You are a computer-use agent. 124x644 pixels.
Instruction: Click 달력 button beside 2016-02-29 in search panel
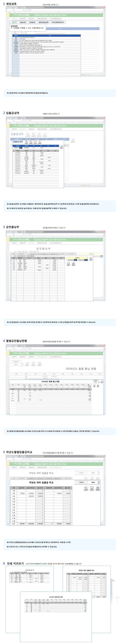(86, 260)
